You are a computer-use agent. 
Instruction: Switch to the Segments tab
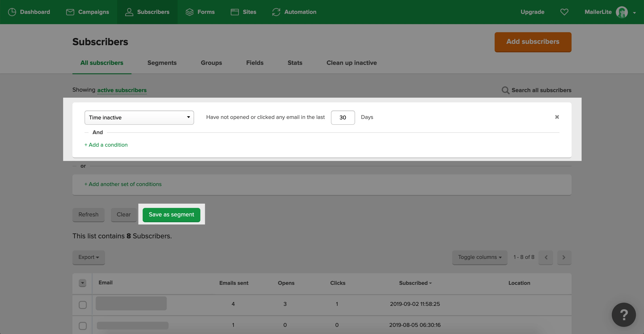tap(162, 63)
